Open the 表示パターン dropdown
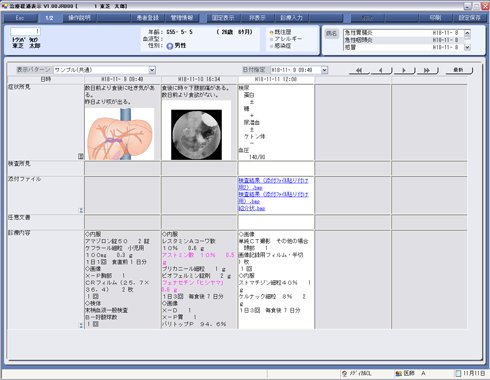The height and width of the screenshot is (380, 490). [x=152, y=70]
